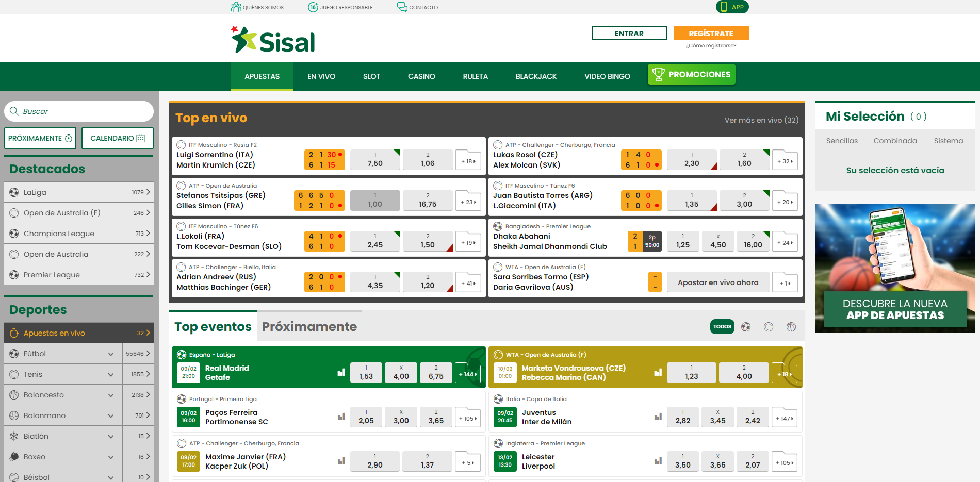
Task: Expand the Baloncesto sport dropdown
Action: tap(111, 395)
